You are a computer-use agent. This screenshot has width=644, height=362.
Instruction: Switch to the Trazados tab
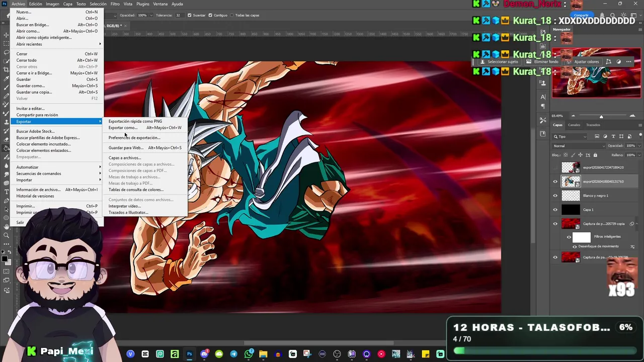point(593,125)
